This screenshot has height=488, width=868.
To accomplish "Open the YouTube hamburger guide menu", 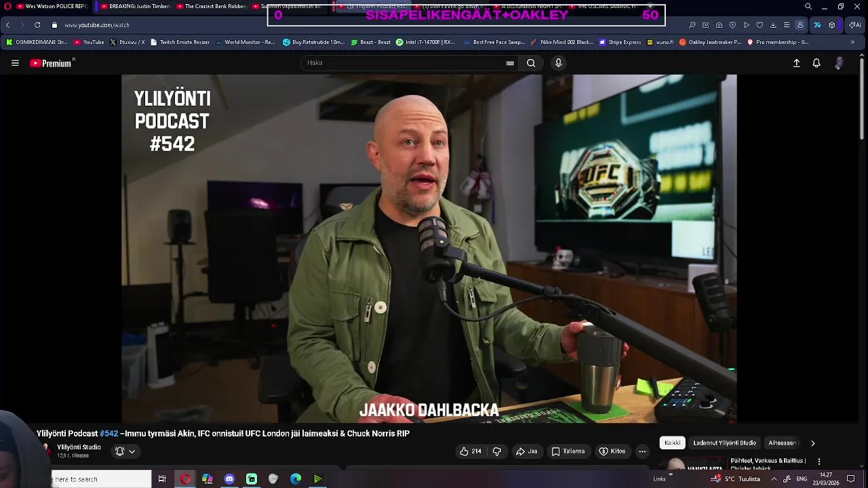I will point(15,63).
